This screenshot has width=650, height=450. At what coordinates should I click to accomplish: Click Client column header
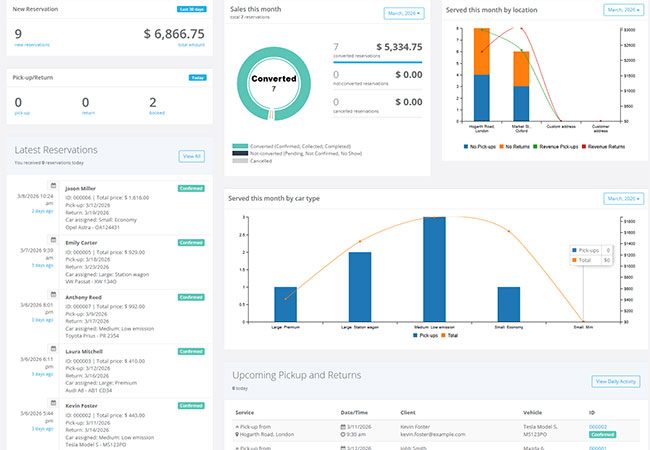(408, 413)
